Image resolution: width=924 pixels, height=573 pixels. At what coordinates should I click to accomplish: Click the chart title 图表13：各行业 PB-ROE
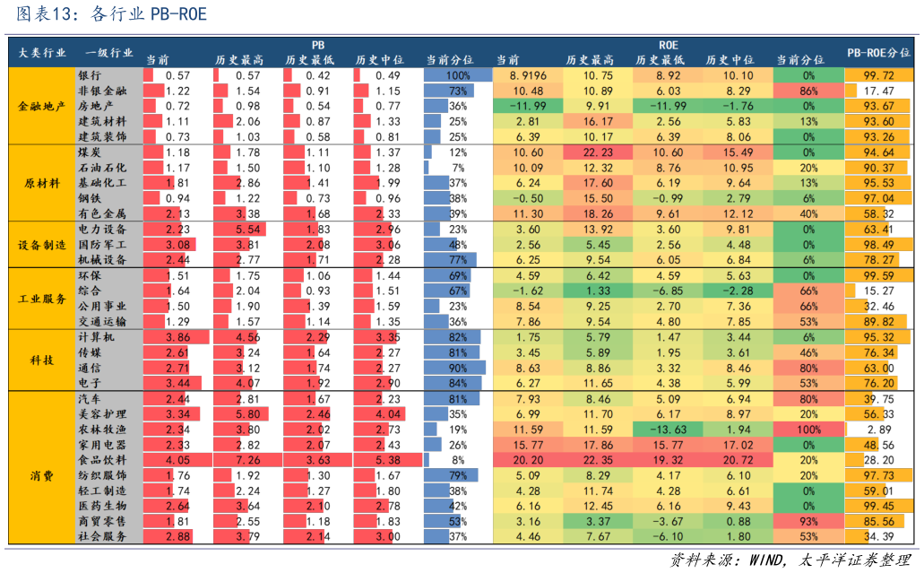[112, 14]
